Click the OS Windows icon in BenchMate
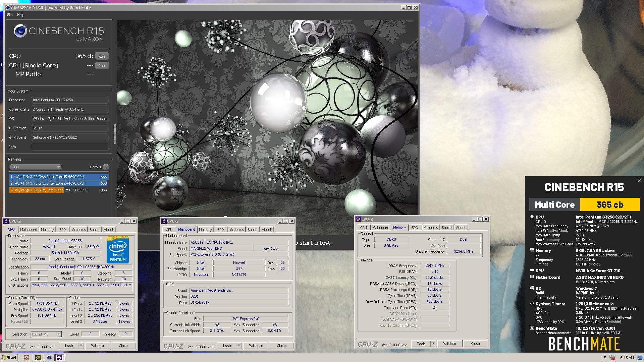644x362 pixels. pyautogui.click(x=532, y=288)
